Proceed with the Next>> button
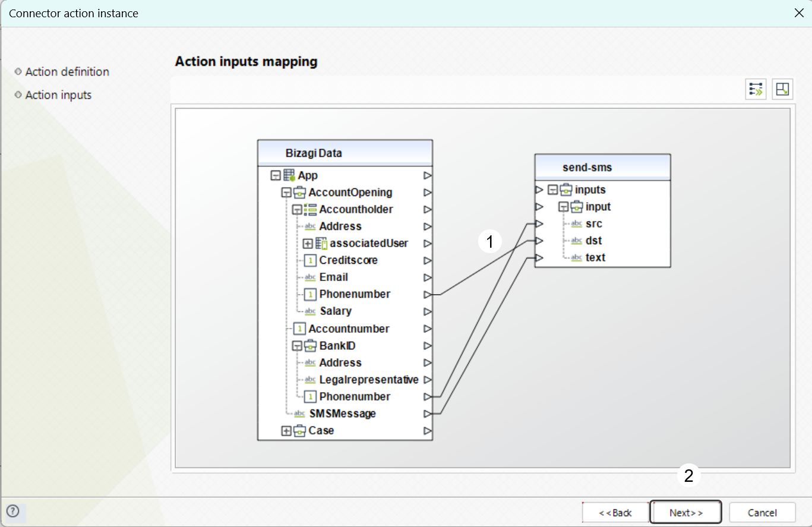Image resolution: width=812 pixels, height=527 pixels. pyautogui.click(x=686, y=512)
